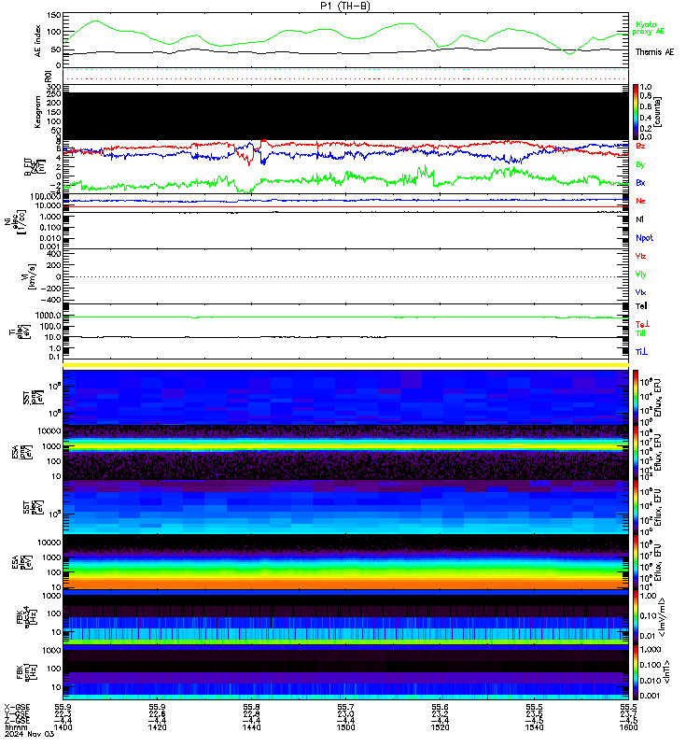The height and width of the screenshot is (747, 700).
Task: Click the 150 tick on AE index axis
Action: [54, 15]
